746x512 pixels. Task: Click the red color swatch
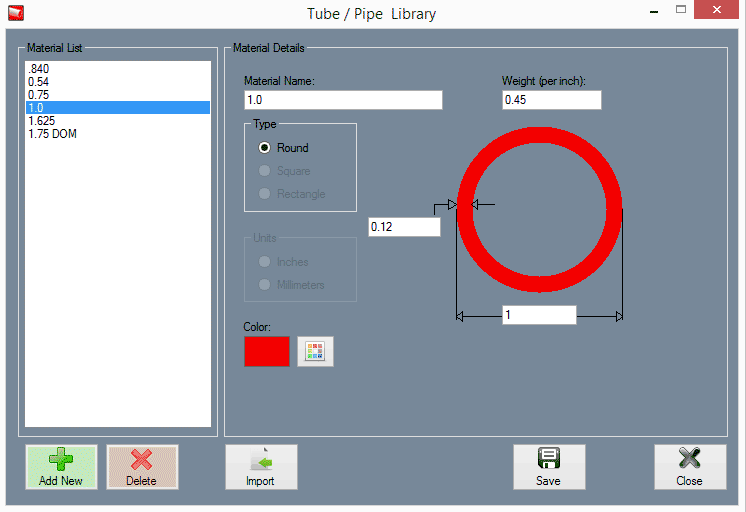(x=267, y=351)
